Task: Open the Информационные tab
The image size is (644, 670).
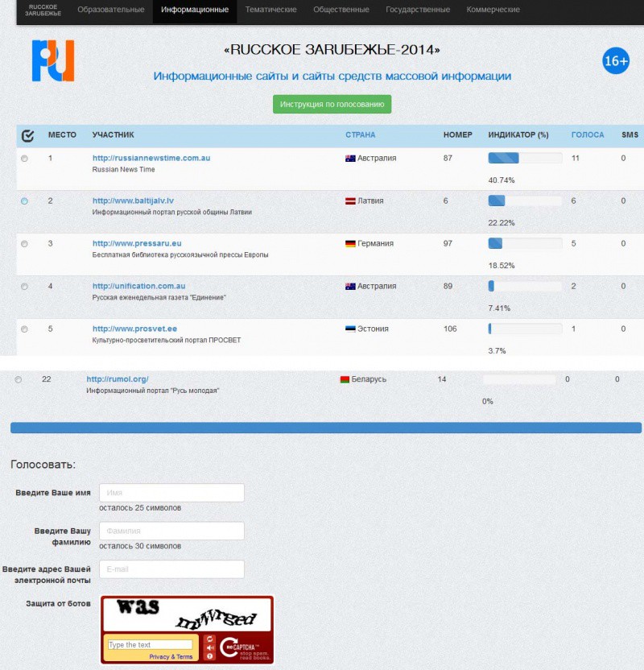Action: click(x=195, y=10)
